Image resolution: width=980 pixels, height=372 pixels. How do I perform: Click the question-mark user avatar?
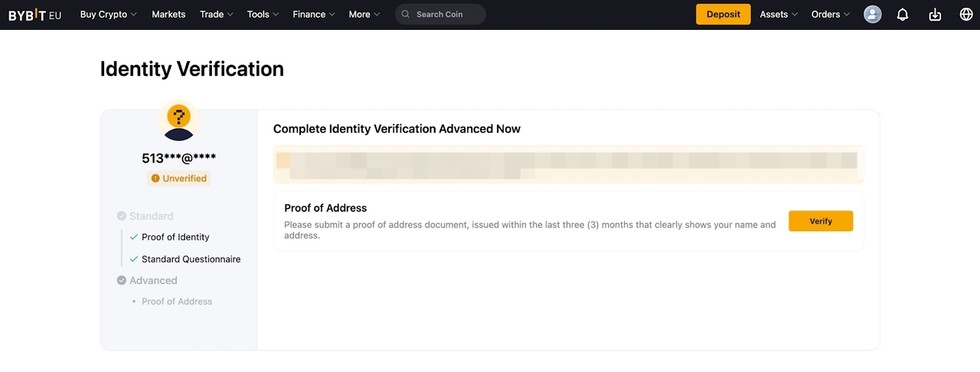click(178, 122)
